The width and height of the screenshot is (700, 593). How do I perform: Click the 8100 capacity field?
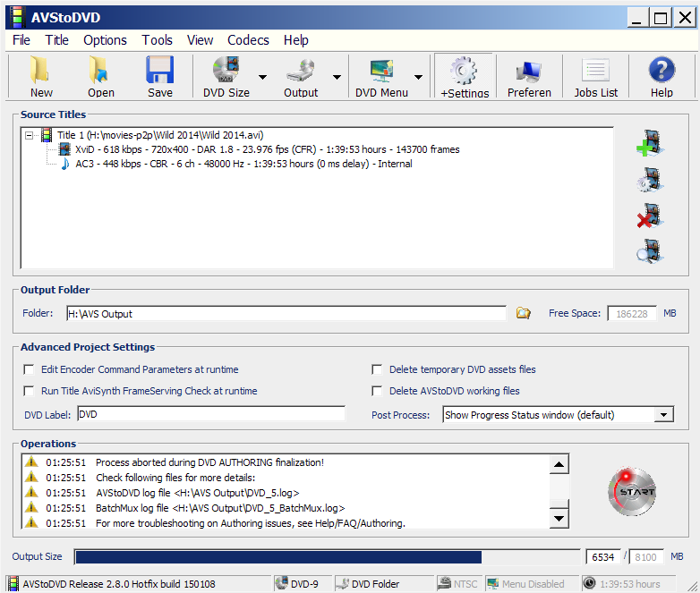(645, 557)
